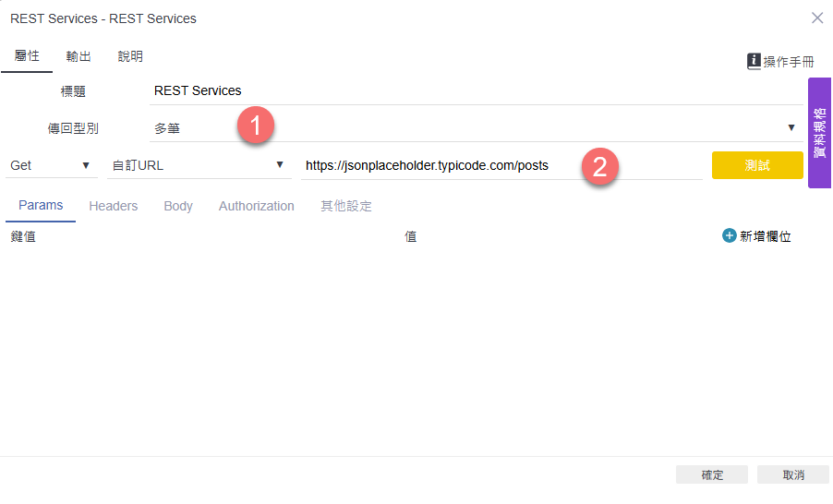Click the 確定 button
833x504 pixels.
click(712, 474)
